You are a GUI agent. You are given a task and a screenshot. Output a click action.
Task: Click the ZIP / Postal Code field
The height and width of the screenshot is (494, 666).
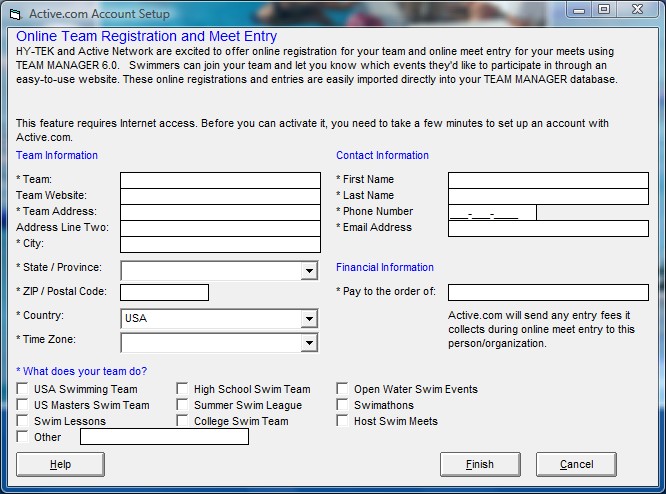[x=164, y=292]
